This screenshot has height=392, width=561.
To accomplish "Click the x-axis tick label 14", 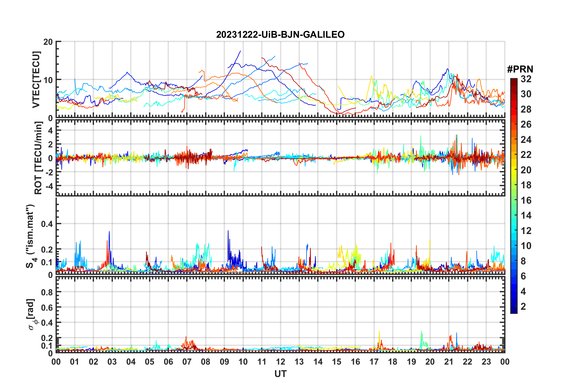I will pyautogui.click(x=318, y=362).
